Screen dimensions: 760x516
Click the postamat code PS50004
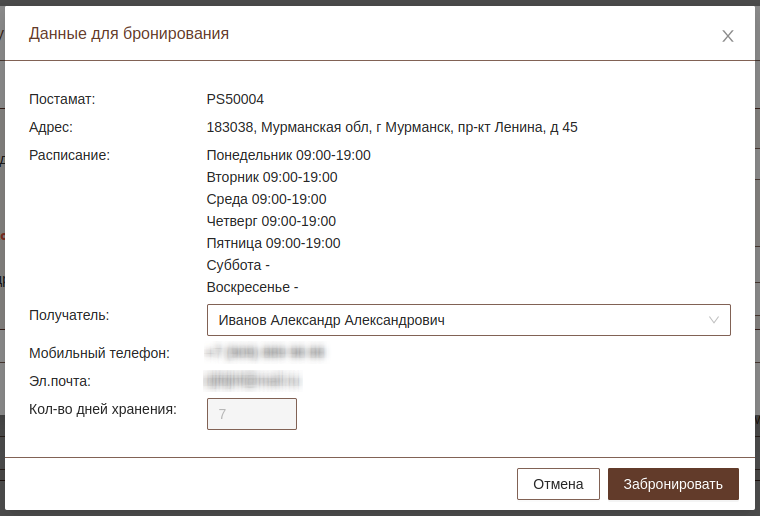tap(235, 99)
